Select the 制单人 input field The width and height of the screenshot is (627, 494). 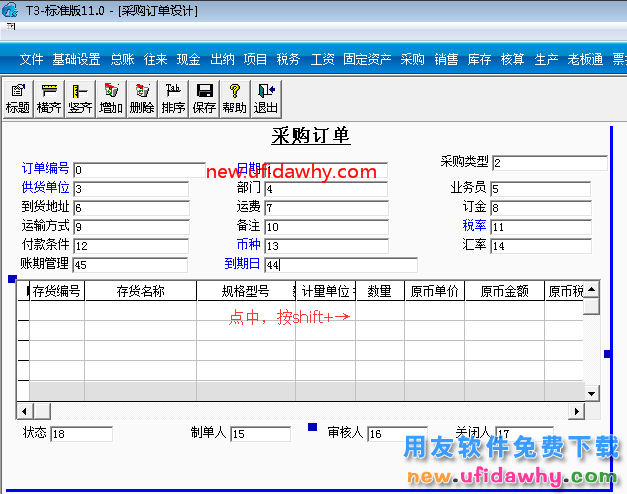(261, 434)
